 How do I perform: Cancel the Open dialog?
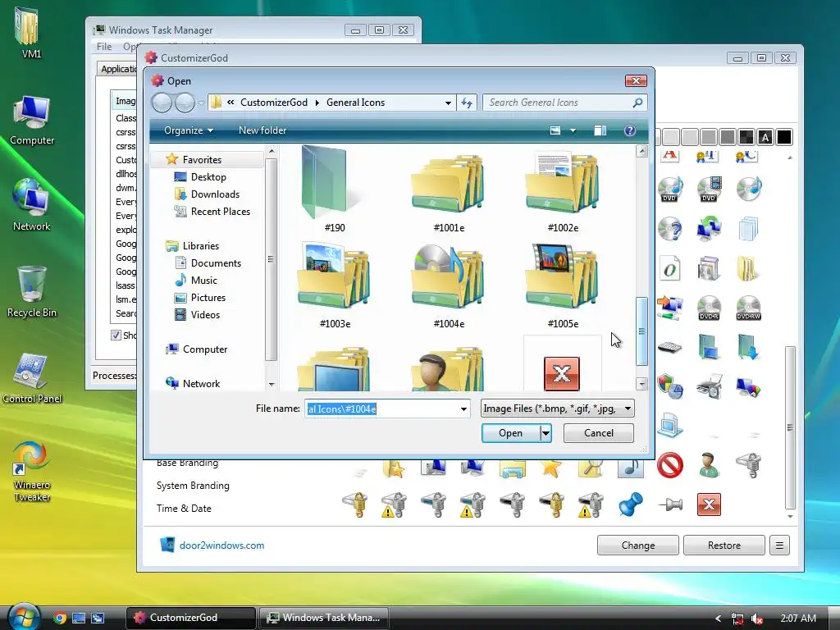pyautogui.click(x=598, y=433)
